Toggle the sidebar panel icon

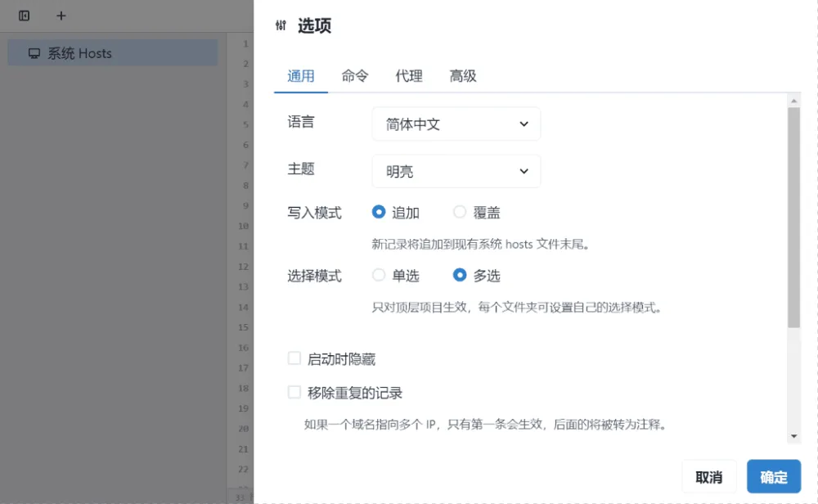tap(24, 16)
